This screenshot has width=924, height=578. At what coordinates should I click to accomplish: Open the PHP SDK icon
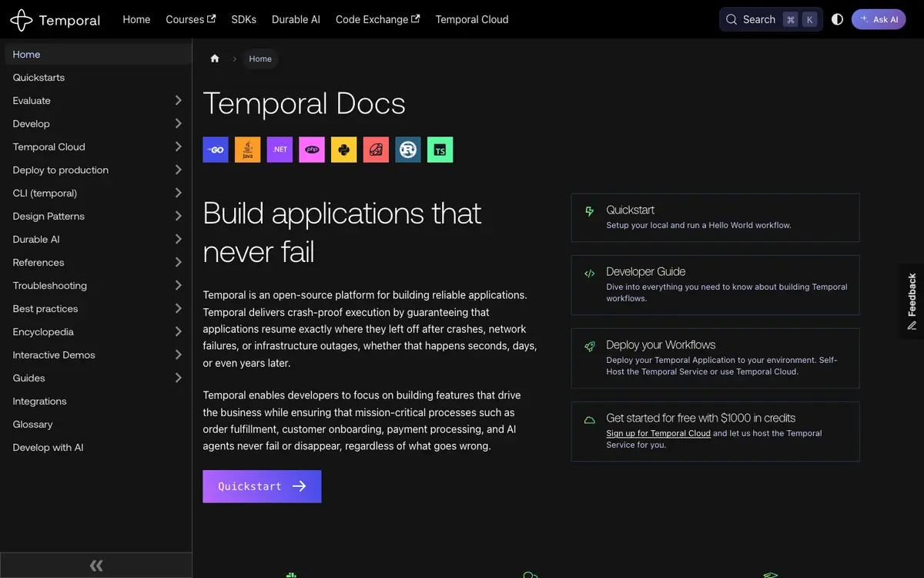(x=312, y=150)
